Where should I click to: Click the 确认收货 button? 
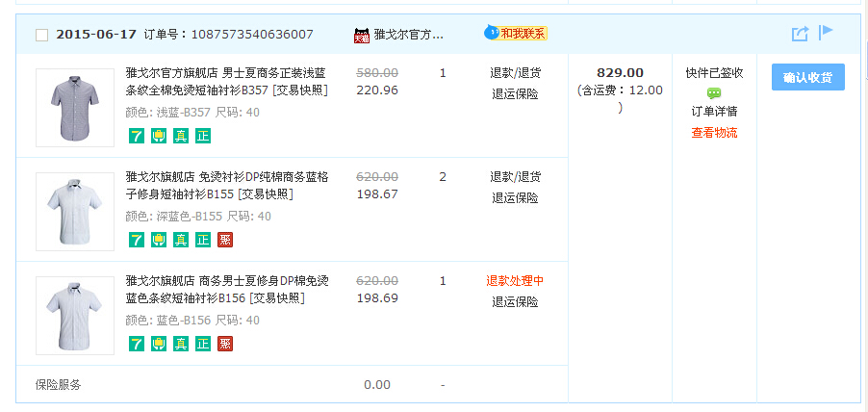click(808, 77)
